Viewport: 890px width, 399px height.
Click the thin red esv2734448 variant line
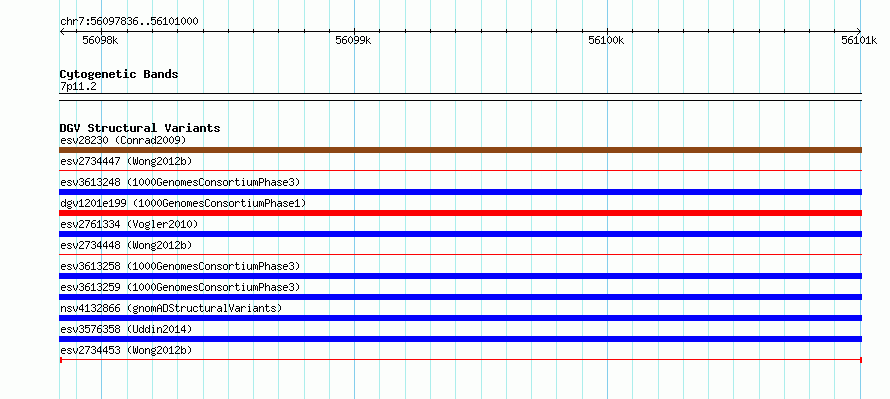point(460,254)
